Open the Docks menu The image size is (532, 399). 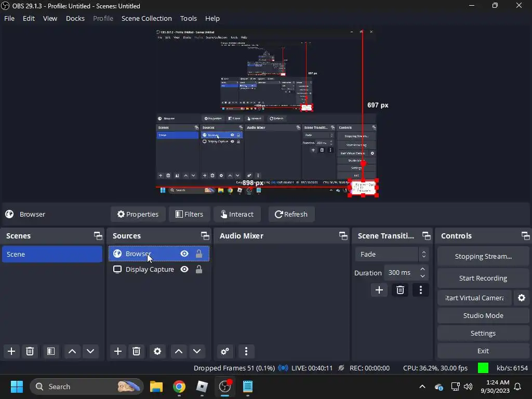point(75,18)
